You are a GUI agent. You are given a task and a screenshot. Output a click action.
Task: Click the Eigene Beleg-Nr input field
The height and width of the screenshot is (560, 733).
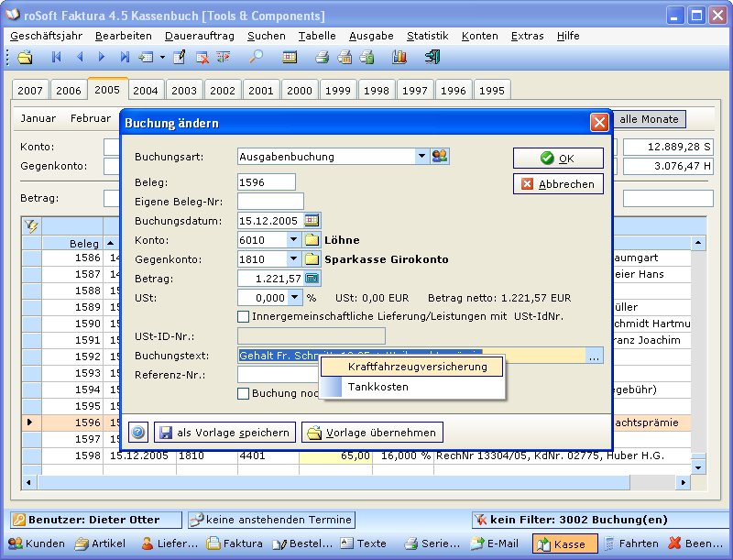[270, 201]
